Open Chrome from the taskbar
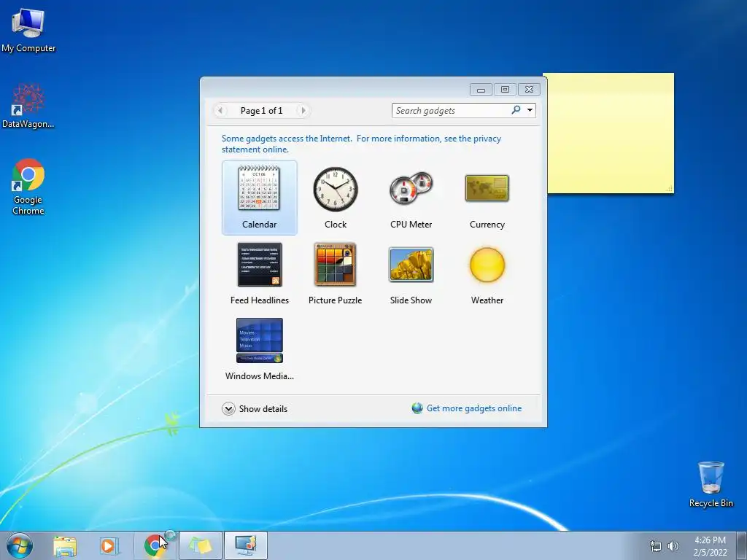The width and height of the screenshot is (747, 560). point(154,545)
